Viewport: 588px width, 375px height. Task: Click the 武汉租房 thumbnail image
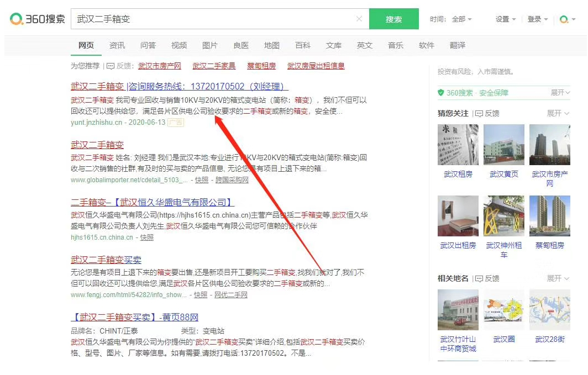(x=458, y=145)
